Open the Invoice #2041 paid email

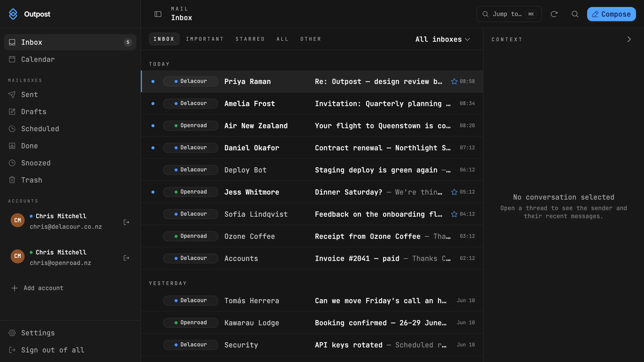coord(312,258)
